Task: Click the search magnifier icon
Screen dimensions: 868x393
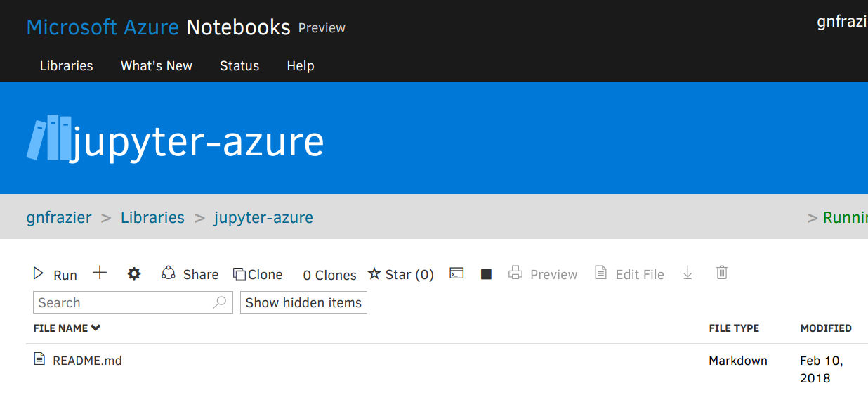Action: tap(220, 302)
